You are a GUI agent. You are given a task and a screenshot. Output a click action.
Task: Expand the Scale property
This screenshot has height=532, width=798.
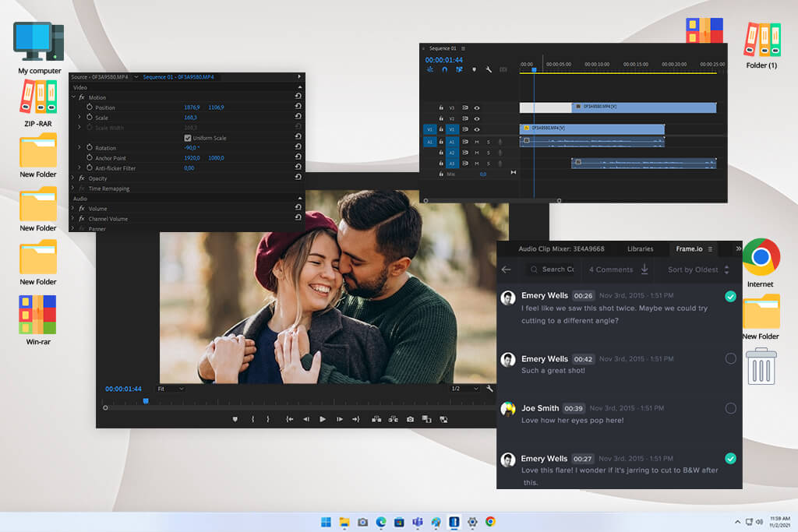pos(79,117)
